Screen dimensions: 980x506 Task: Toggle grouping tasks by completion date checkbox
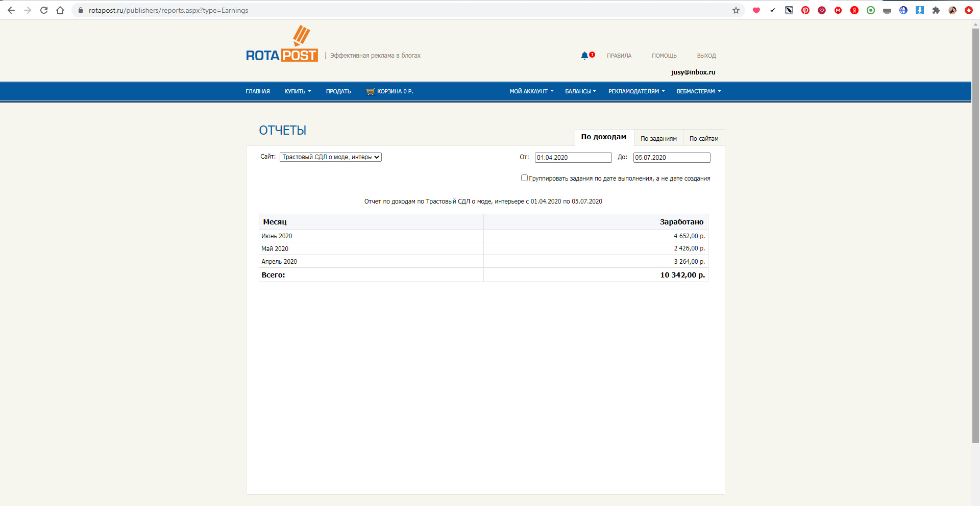pyautogui.click(x=524, y=178)
